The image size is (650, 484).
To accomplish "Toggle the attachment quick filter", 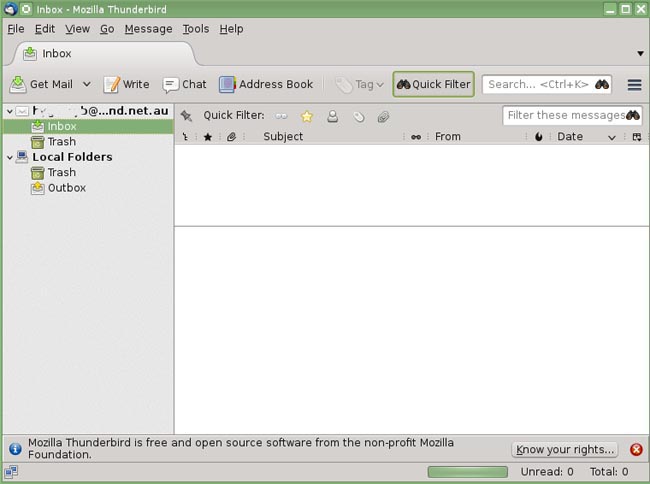I will [383, 117].
